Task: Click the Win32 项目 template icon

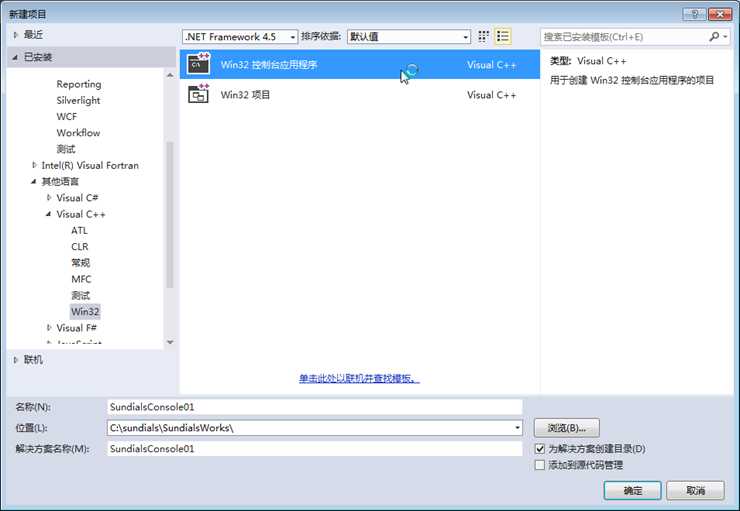Action: point(198,94)
